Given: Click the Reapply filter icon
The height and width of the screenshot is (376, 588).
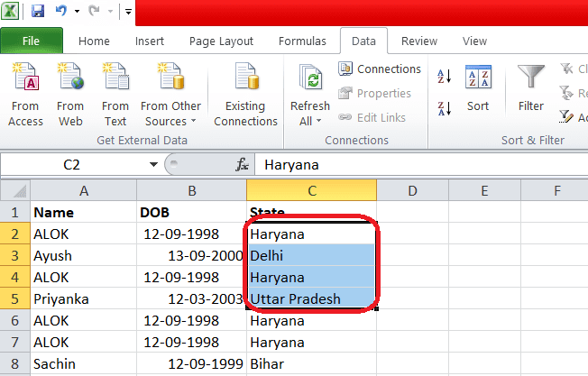Looking at the screenshot, I should (566, 93).
